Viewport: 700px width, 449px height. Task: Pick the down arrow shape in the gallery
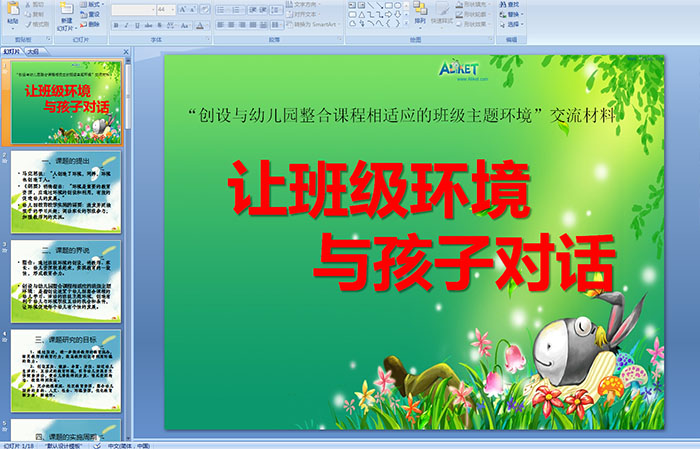[x=397, y=14]
